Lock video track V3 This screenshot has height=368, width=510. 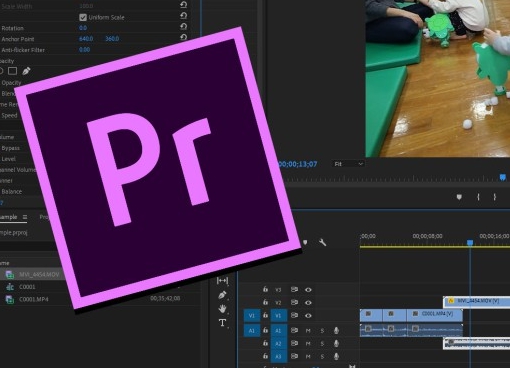[265, 289]
